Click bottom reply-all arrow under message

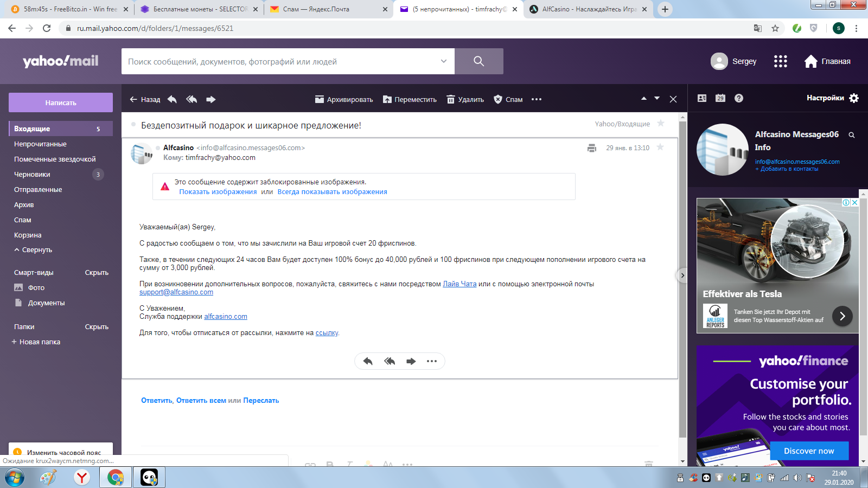pyautogui.click(x=390, y=361)
